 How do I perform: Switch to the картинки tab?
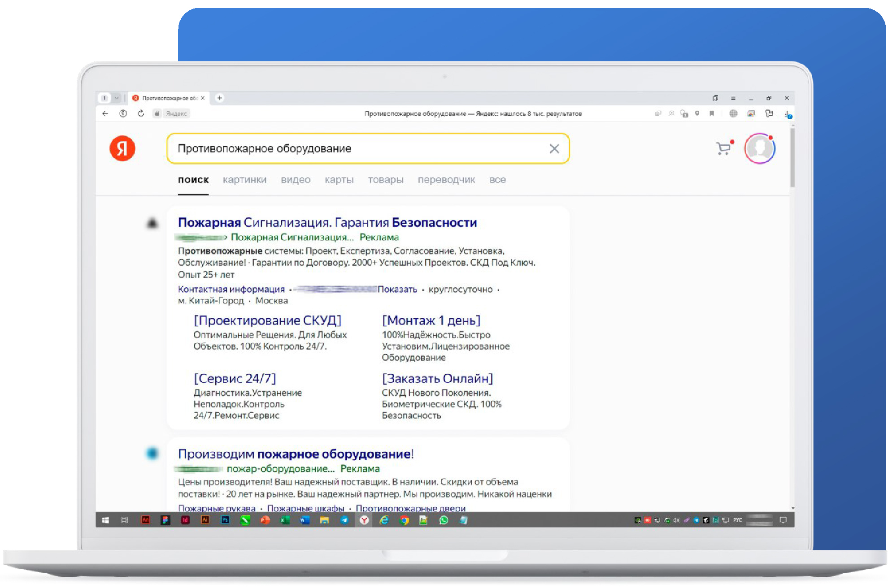click(x=244, y=180)
